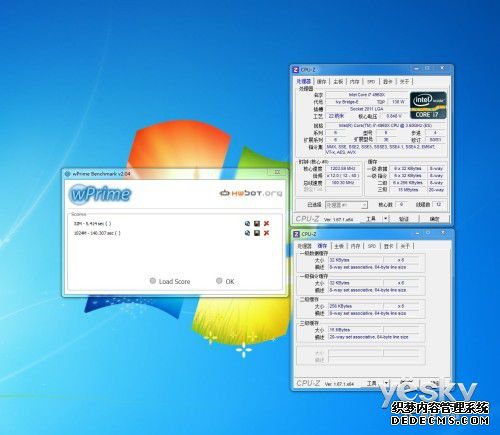Delete the 32M score with red X
The image size is (500, 435).
(x=266, y=224)
